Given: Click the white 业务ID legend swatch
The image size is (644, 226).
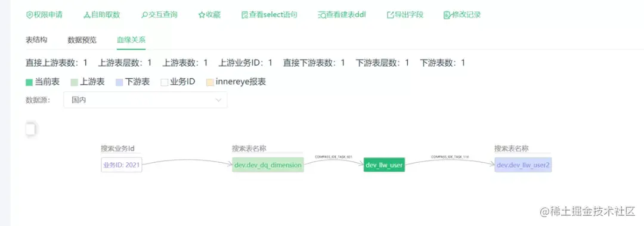Looking at the screenshot, I should tap(165, 82).
